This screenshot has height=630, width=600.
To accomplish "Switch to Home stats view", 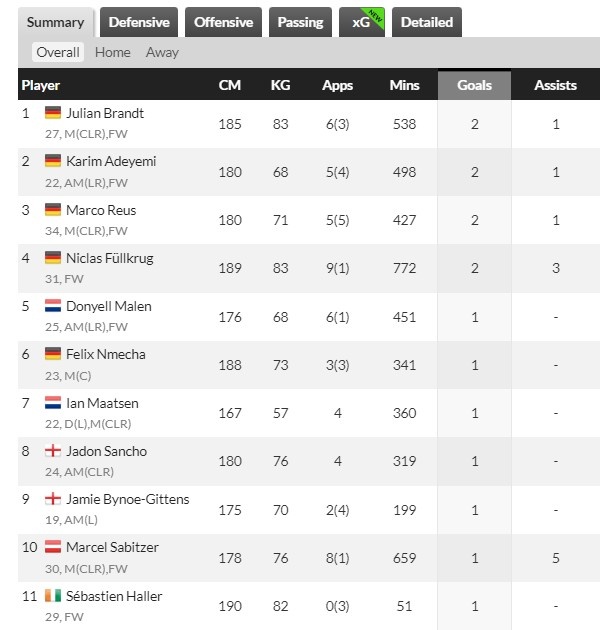I will [x=112, y=52].
